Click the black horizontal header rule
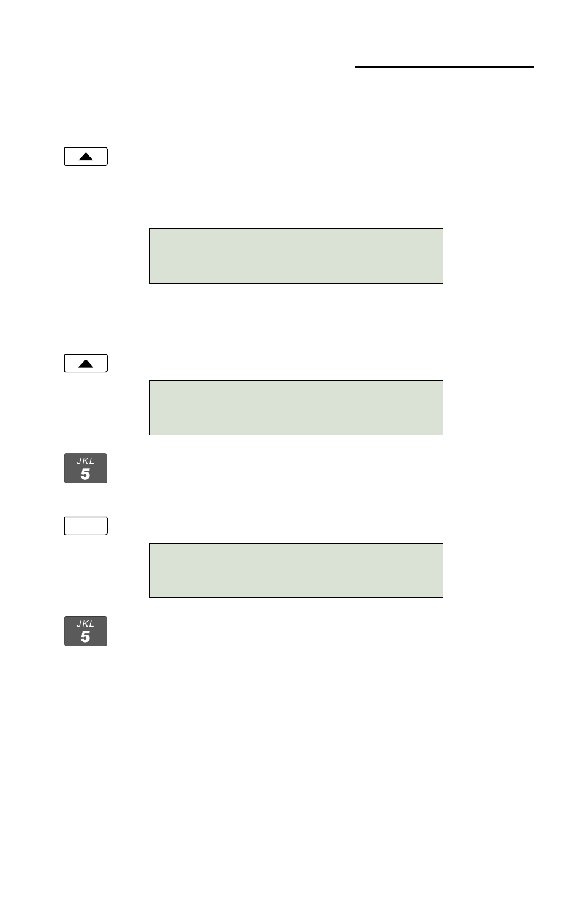Screen dimensions: 588x909 (x=444, y=67)
